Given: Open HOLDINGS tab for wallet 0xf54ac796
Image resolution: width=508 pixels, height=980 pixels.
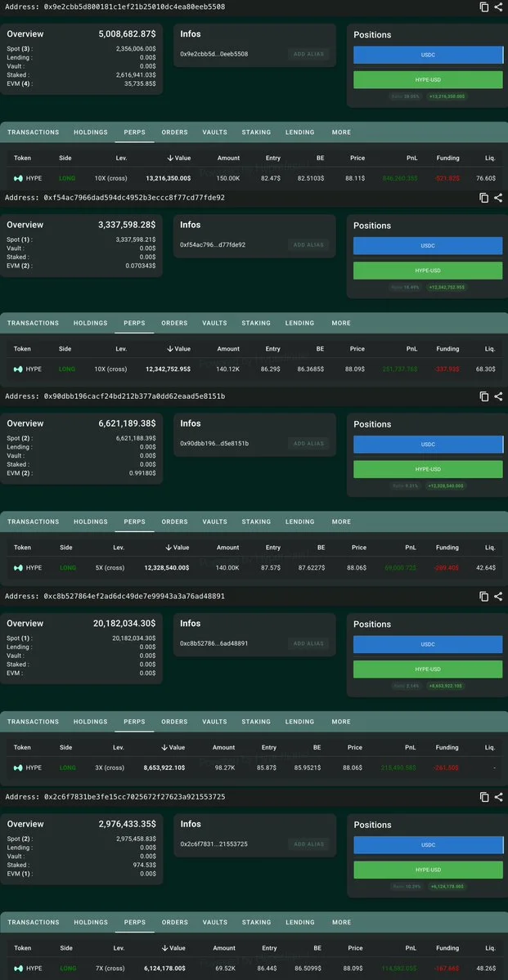Looking at the screenshot, I should [91, 323].
